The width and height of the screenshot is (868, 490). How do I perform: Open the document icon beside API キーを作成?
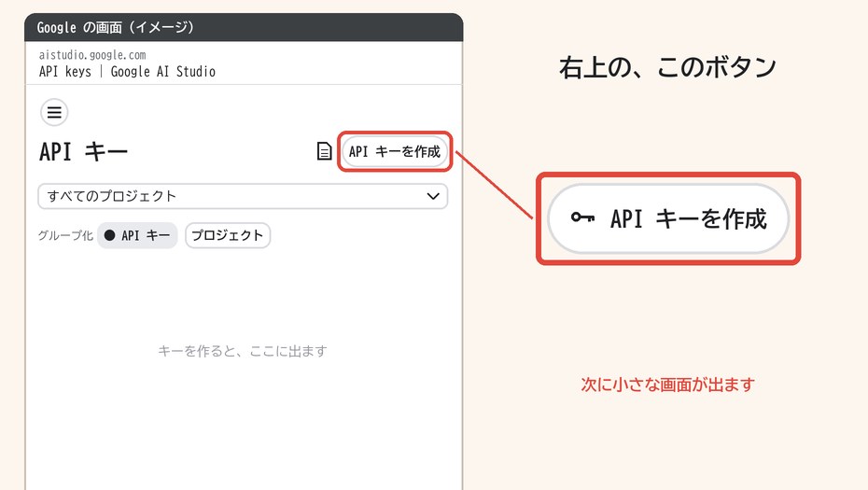pyautogui.click(x=324, y=151)
